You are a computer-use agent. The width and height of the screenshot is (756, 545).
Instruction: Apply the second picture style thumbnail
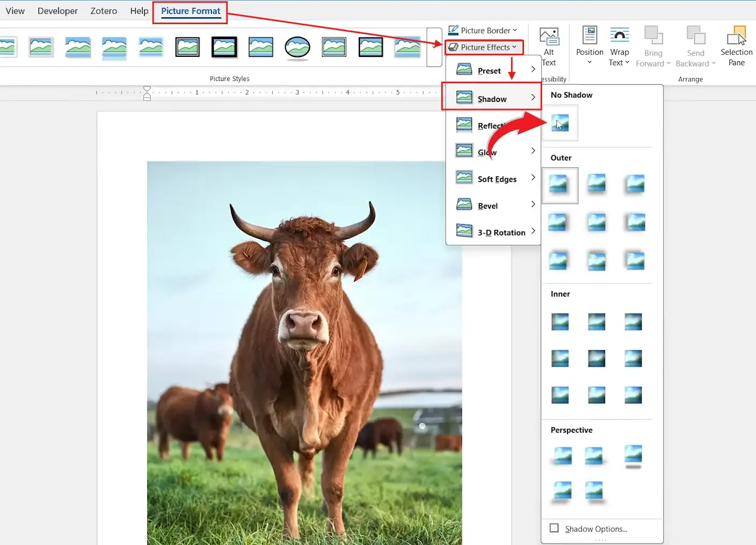point(41,47)
